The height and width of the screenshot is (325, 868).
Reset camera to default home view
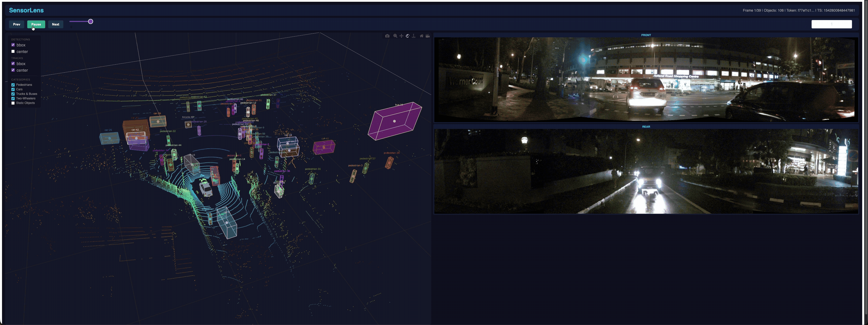pos(422,36)
